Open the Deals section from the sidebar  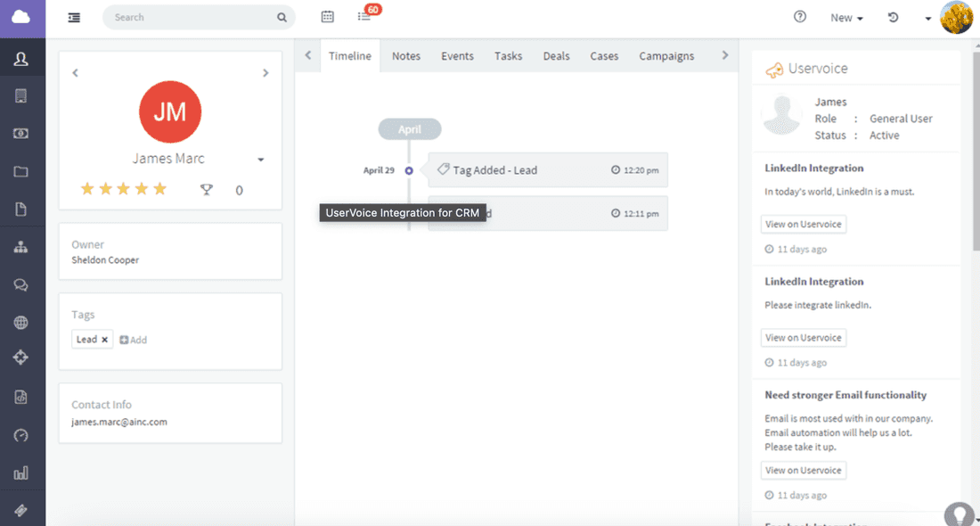click(22, 133)
